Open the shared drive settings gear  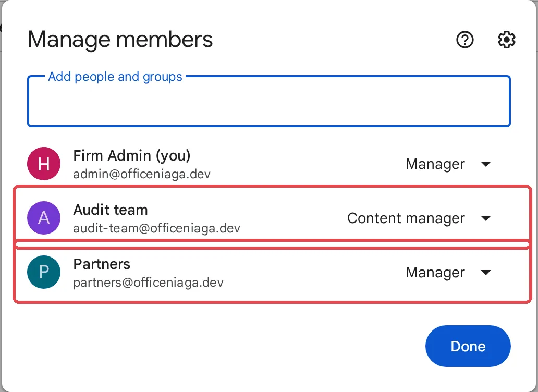tap(506, 40)
